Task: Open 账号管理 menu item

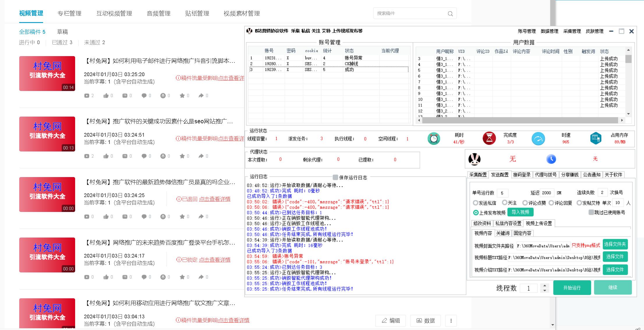Action: click(526, 31)
